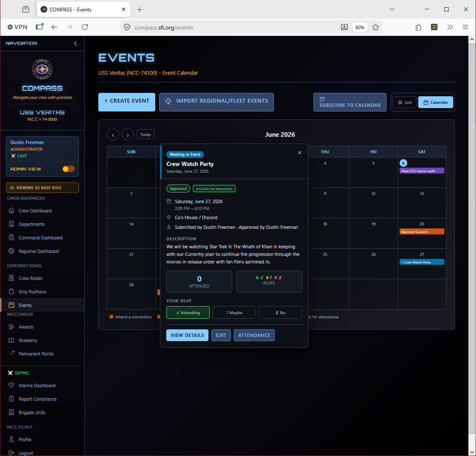Close the Crew Watch Party popup

pyautogui.click(x=300, y=152)
